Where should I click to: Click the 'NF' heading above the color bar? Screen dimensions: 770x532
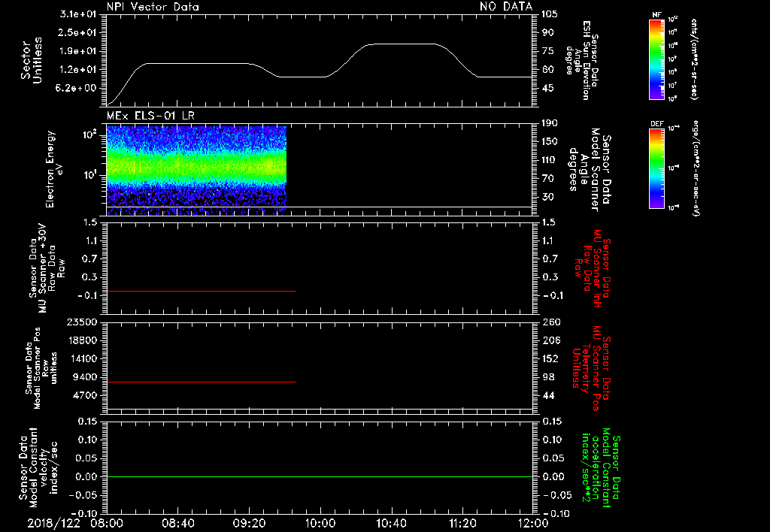pyautogui.click(x=656, y=15)
